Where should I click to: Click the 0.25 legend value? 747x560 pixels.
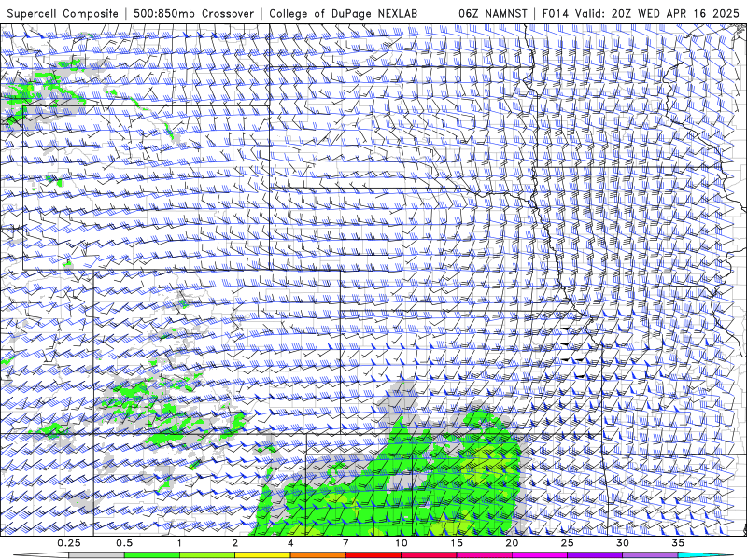coord(69,543)
